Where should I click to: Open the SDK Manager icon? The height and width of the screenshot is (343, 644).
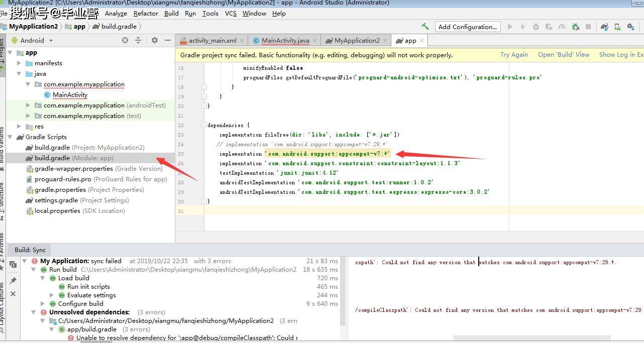click(631, 27)
